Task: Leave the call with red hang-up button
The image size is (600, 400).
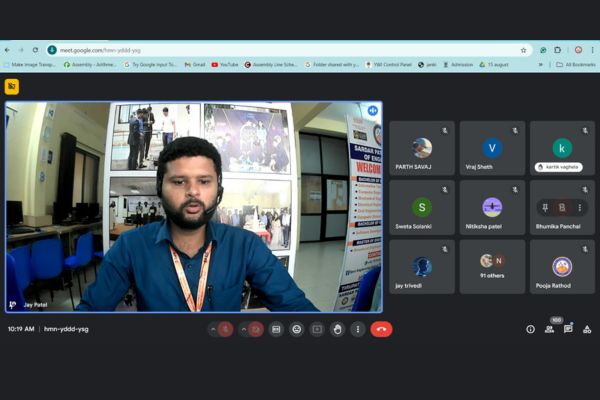Action: tap(381, 329)
